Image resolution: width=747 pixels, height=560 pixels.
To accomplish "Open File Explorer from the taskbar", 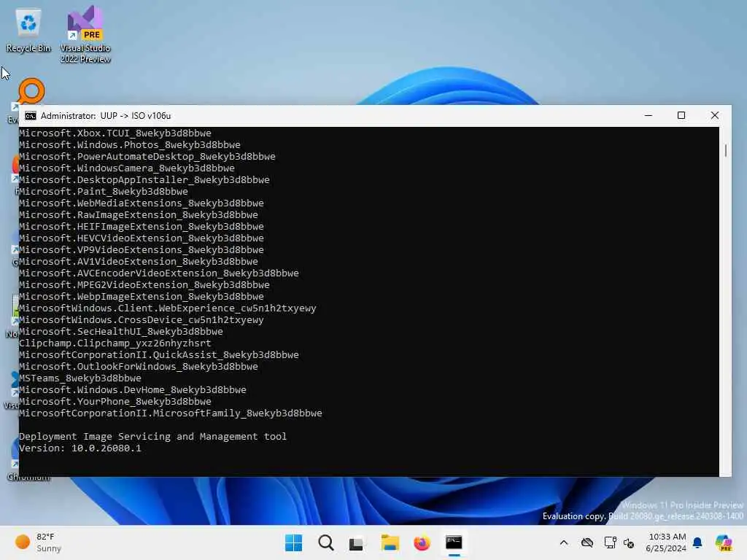I will tap(390, 542).
